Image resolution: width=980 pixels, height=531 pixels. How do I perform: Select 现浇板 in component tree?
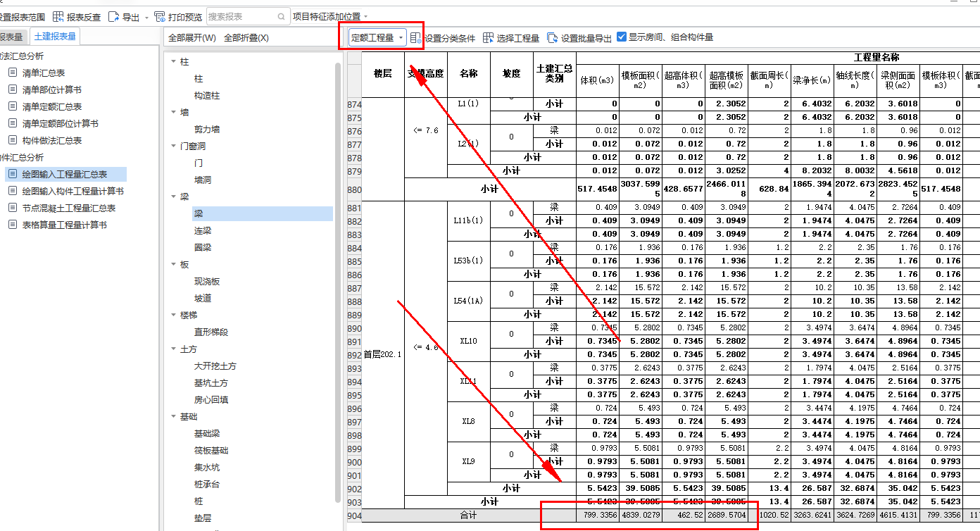207,281
